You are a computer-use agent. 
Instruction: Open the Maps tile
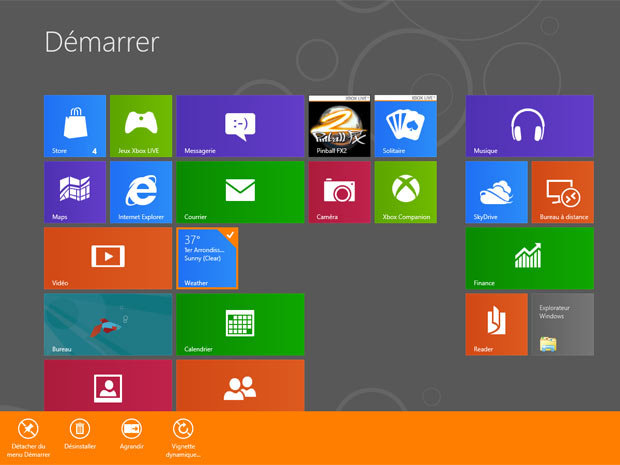coord(75,192)
